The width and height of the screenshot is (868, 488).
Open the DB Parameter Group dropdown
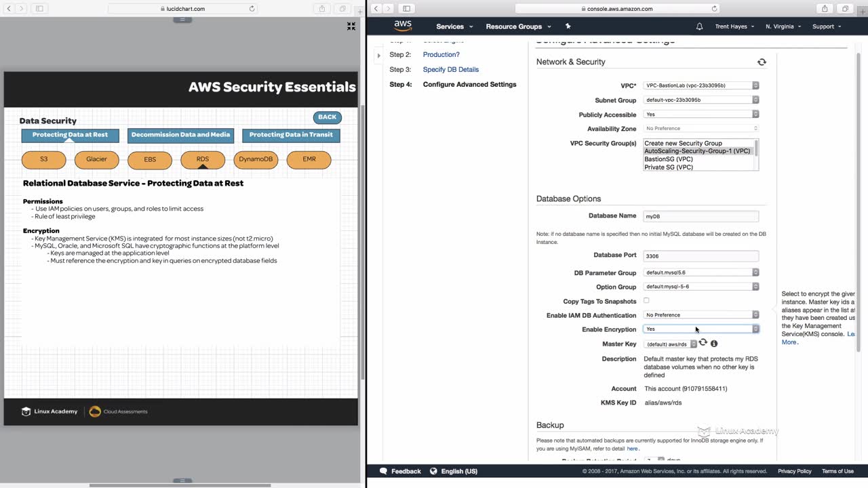[701, 272]
